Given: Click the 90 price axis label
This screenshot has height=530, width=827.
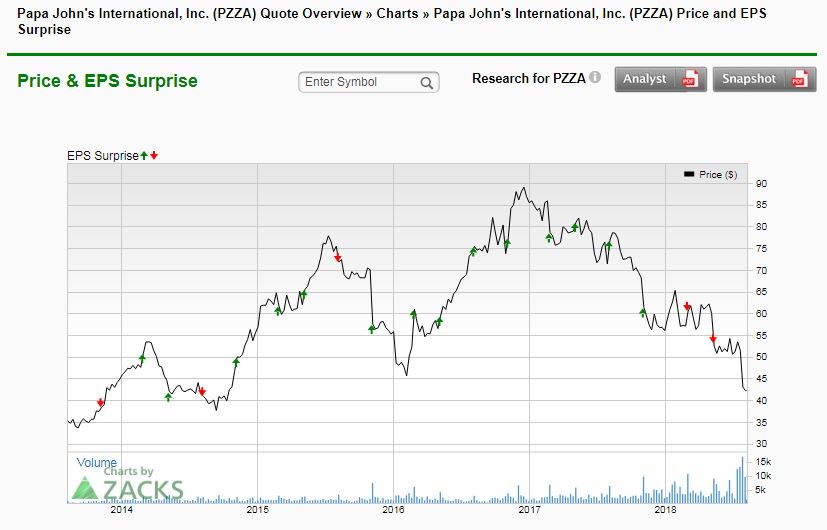Looking at the screenshot, I should 762,184.
